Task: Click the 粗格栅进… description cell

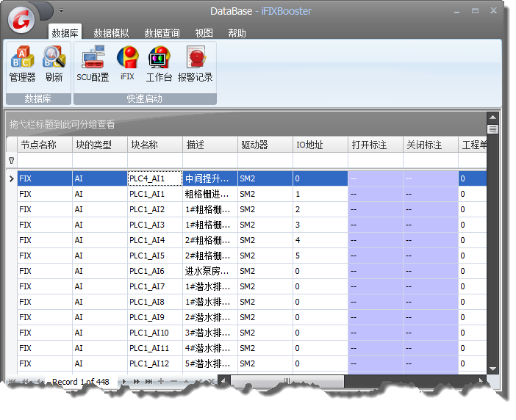Action: tap(210, 194)
